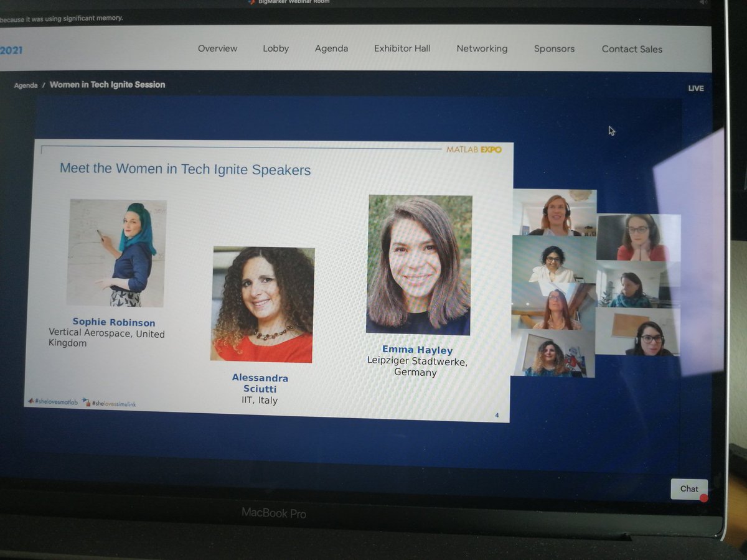Click the Contact Sales link

[632, 49]
